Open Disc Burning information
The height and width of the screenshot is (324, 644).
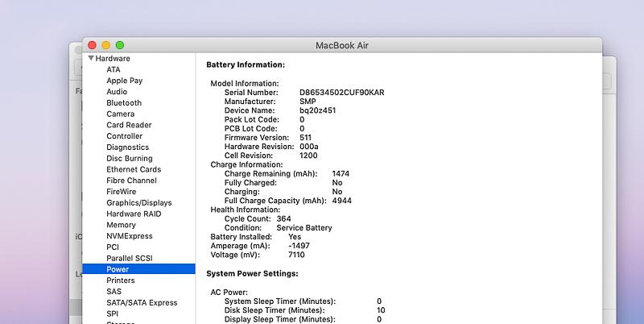click(x=130, y=158)
